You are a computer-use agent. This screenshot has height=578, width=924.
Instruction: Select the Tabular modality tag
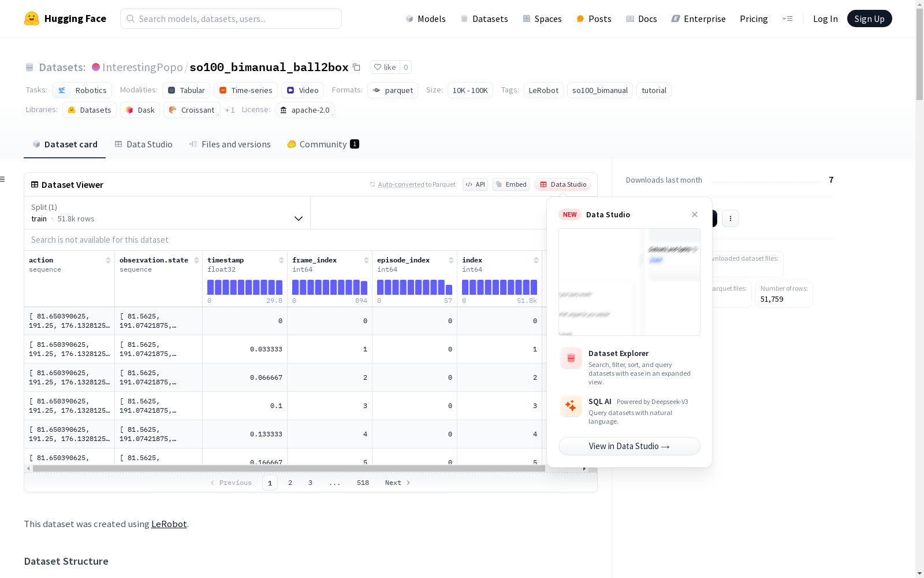(186, 90)
